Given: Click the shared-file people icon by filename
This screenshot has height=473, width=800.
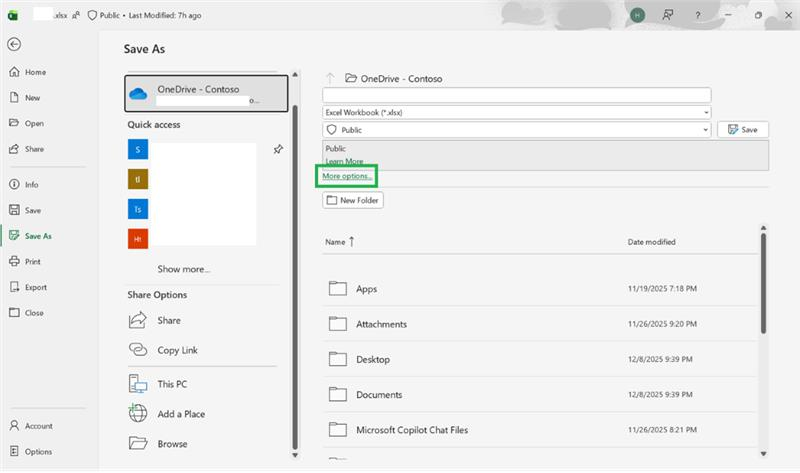Looking at the screenshot, I should pyautogui.click(x=76, y=15).
